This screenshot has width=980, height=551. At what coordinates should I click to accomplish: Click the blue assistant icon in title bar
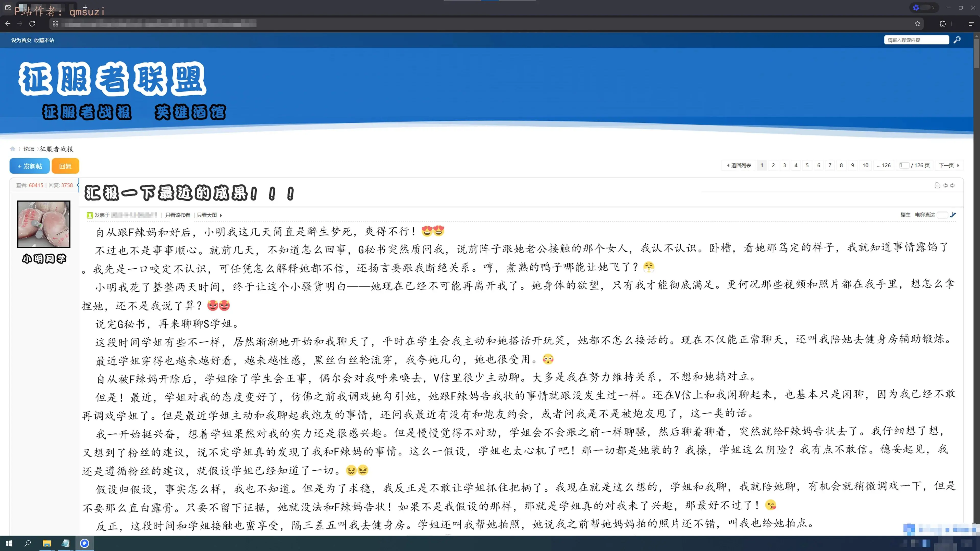916,8
